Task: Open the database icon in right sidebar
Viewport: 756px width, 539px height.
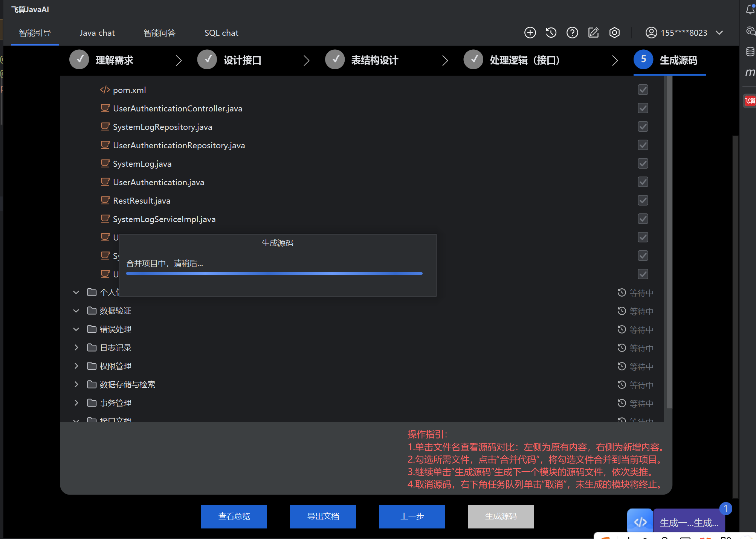Action: tap(750, 52)
